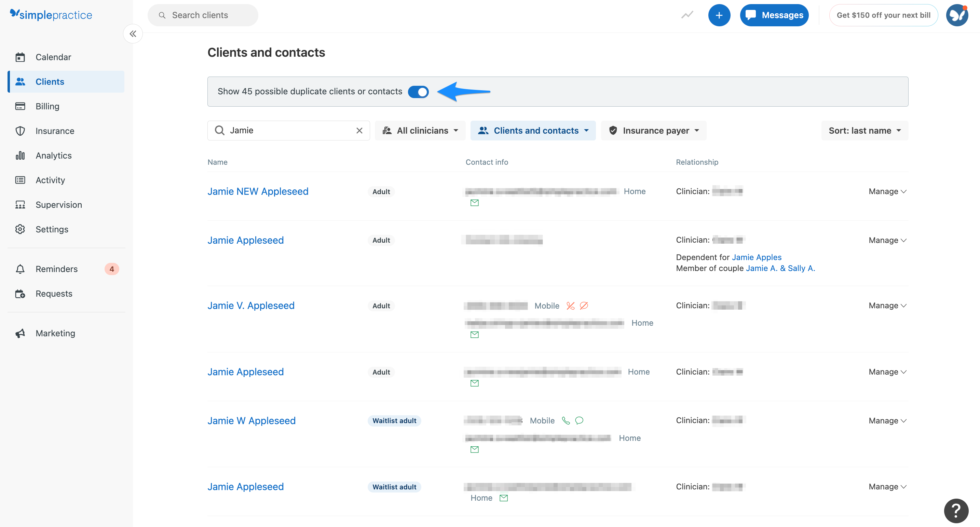Viewport: 980px width, 527px height.
Task: Select Clients in the left navigation
Action: [x=50, y=81]
